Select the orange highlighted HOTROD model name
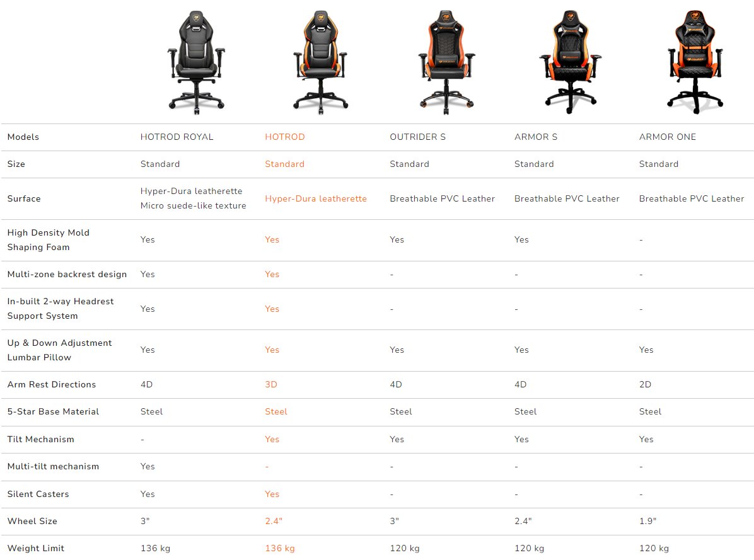 click(284, 137)
